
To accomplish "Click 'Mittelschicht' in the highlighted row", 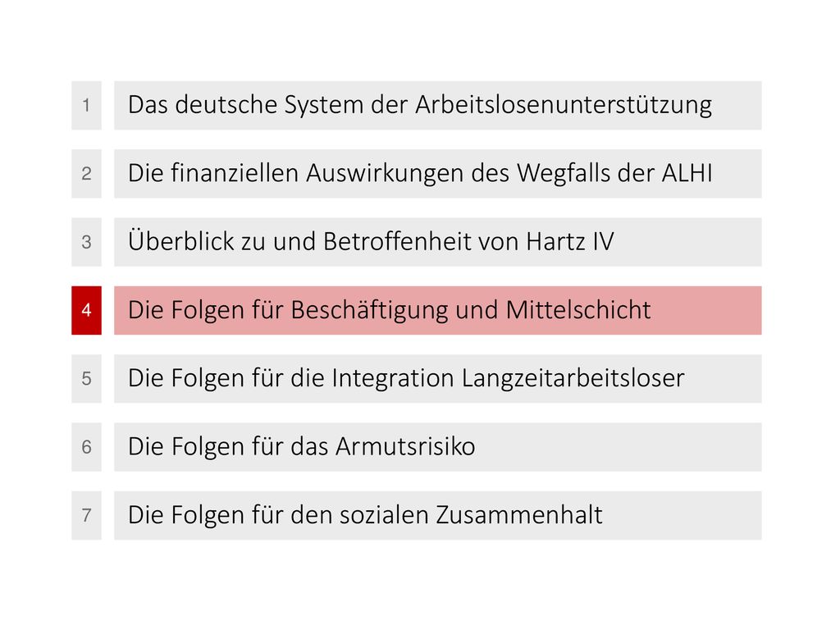I will [x=578, y=310].
